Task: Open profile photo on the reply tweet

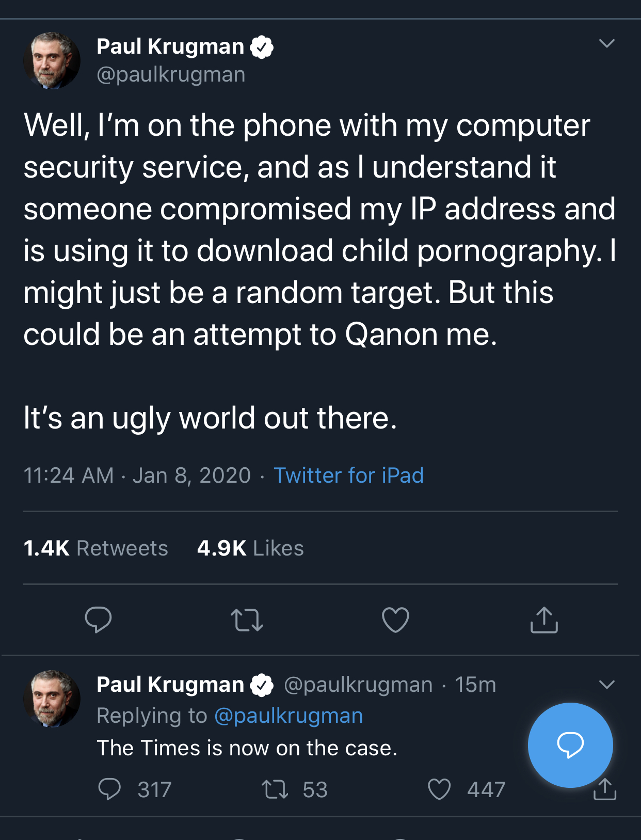Action: (52, 699)
